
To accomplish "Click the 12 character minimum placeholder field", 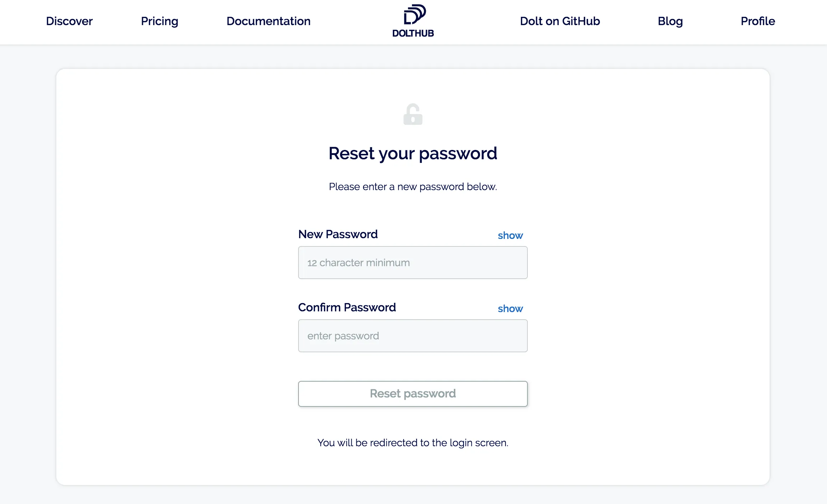I will click(x=413, y=263).
